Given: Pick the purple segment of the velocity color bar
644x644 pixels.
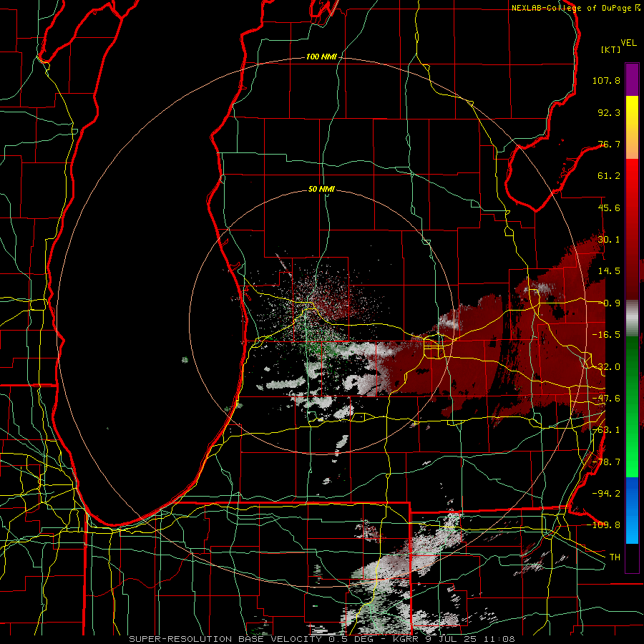Looking at the screenshot, I should [x=632, y=79].
